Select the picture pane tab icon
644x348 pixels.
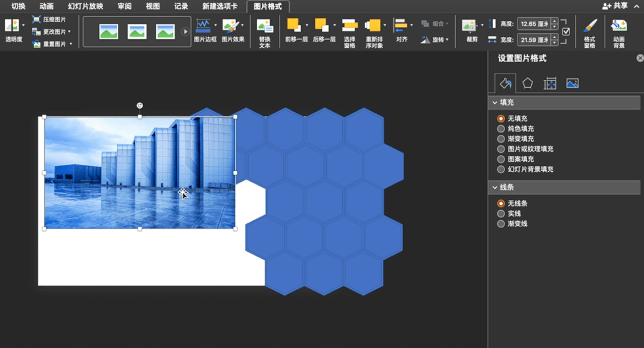(x=572, y=84)
